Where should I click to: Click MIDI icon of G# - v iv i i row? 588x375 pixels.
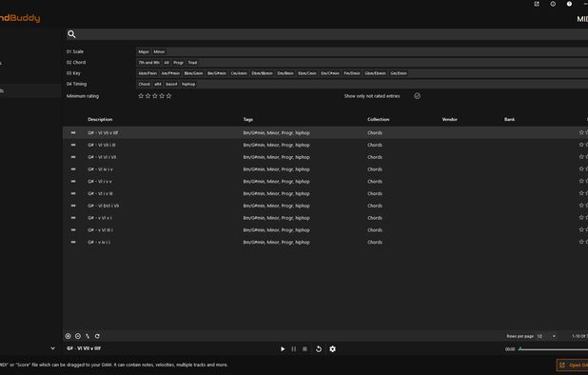pos(73,243)
